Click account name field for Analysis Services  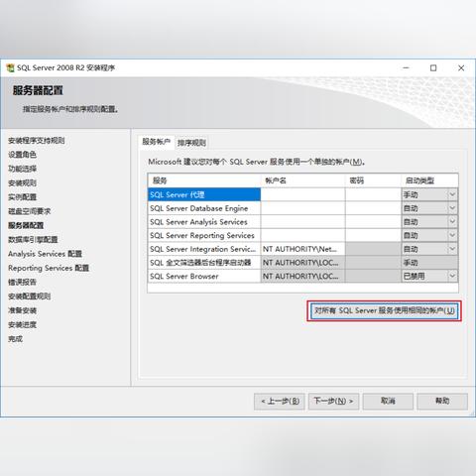tap(302, 222)
